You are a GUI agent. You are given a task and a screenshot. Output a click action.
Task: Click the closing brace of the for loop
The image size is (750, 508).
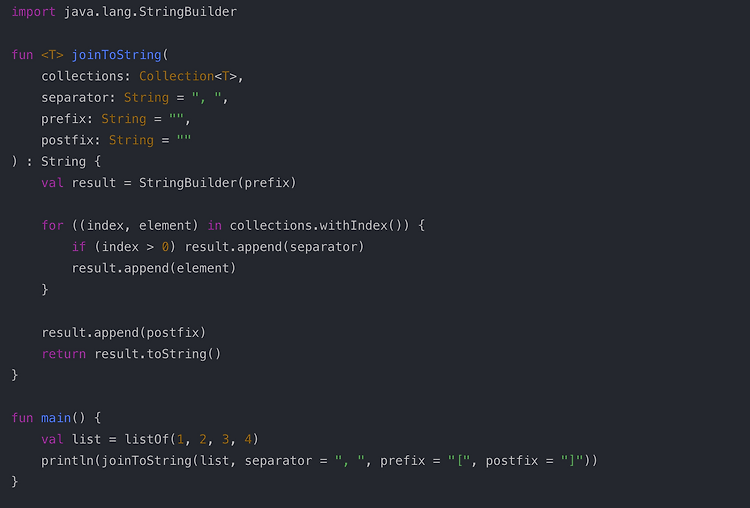pyautogui.click(x=45, y=289)
